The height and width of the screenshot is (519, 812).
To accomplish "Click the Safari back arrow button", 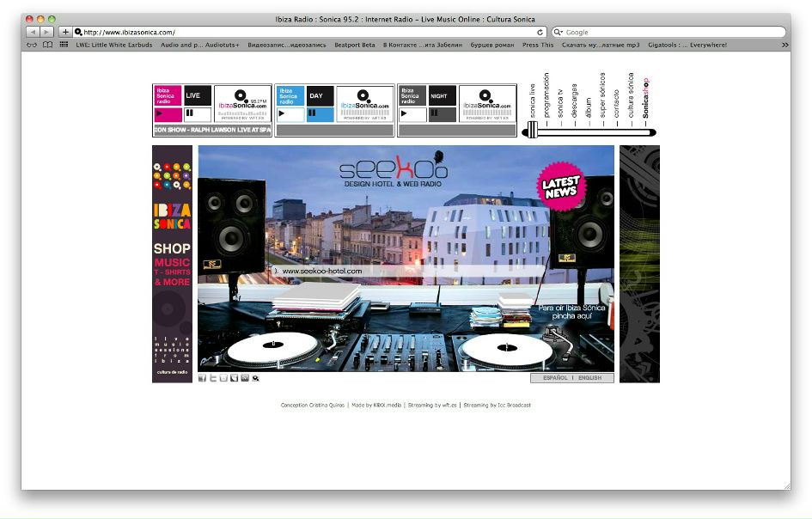I will (33, 32).
